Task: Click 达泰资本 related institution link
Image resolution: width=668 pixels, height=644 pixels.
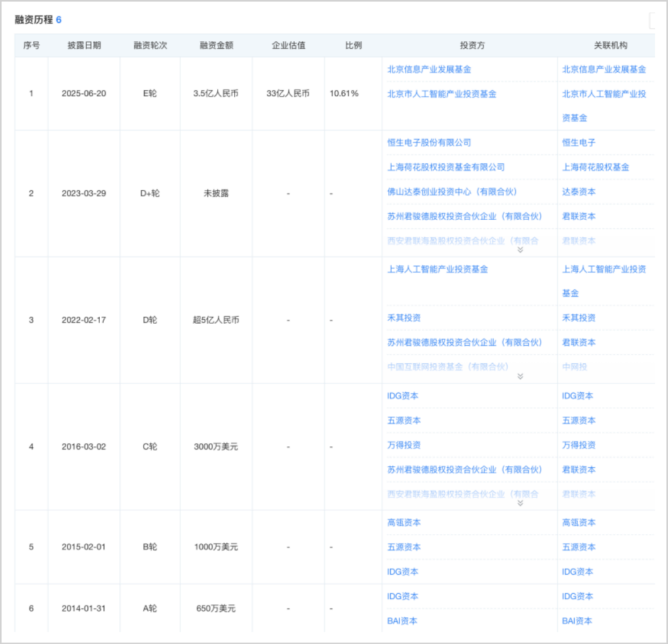Action: point(578,192)
